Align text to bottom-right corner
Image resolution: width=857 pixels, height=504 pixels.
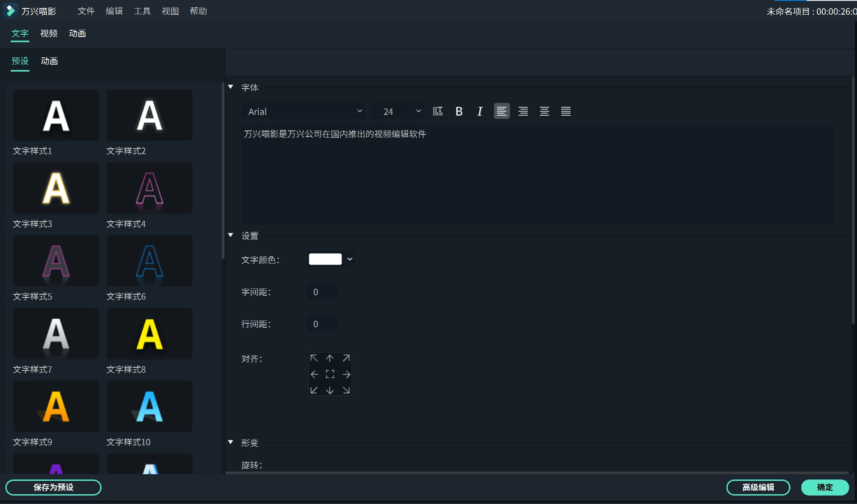(346, 390)
